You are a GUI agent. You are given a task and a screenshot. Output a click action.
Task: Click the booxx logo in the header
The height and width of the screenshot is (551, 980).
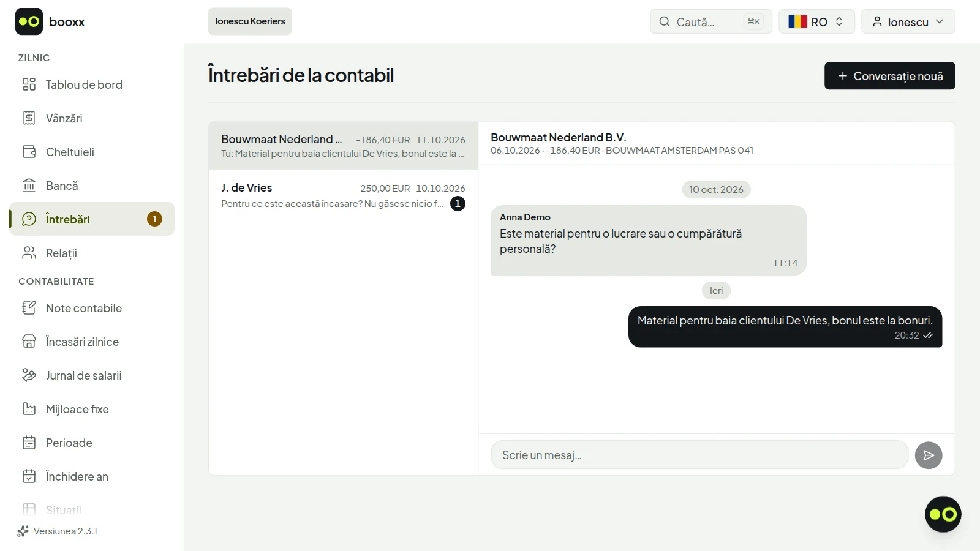click(x=50, y=22)
